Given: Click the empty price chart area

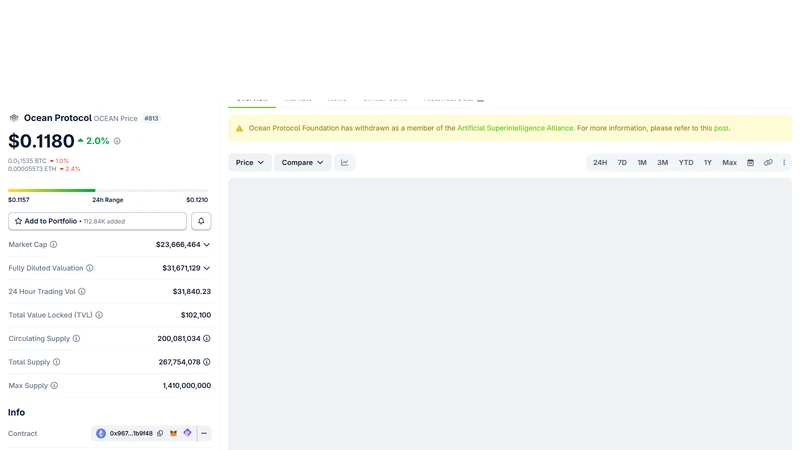Looking at the screenshot, I should (510, 314).
